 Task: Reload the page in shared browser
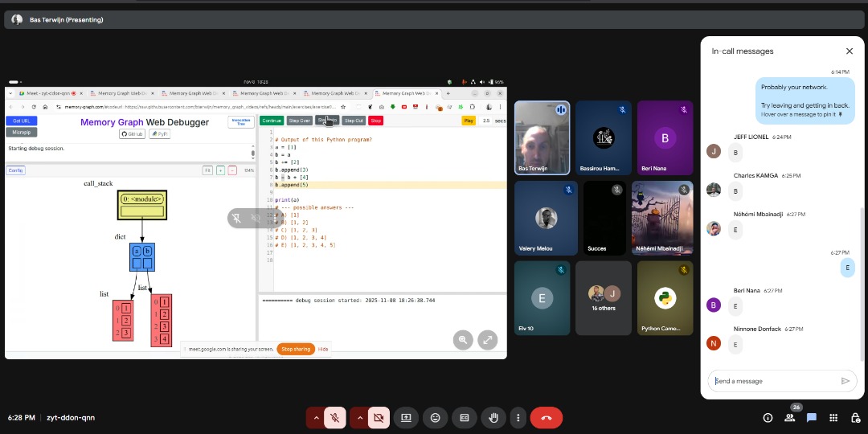(34, 107)
